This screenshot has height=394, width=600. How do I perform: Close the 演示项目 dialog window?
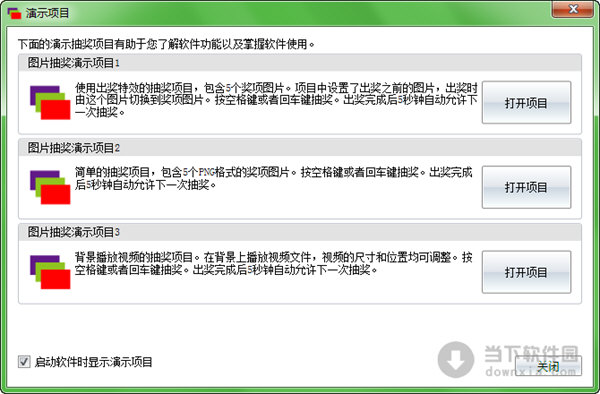[x=572, y=9]
